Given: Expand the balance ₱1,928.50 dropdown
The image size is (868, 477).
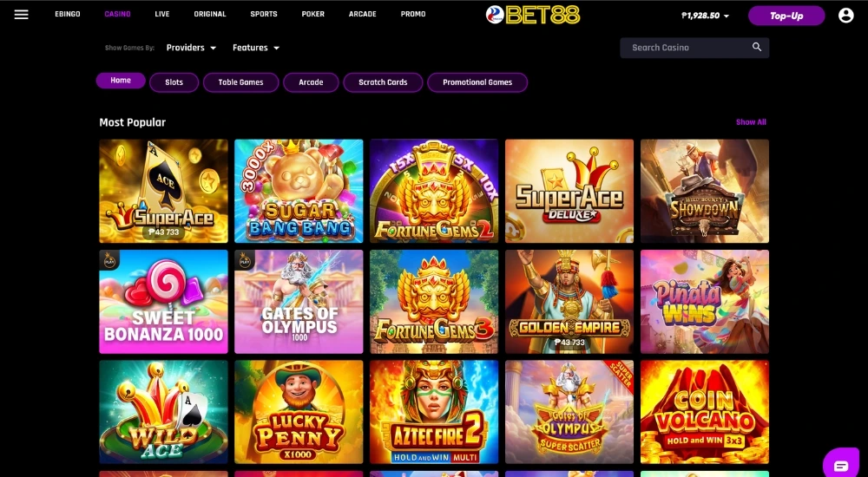Looking at the screenshot, I should (705, 16).
